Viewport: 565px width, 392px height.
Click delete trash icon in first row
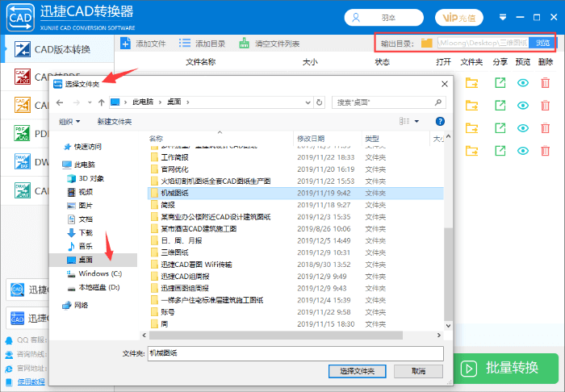pyautogui.click(x=545, y=83)
